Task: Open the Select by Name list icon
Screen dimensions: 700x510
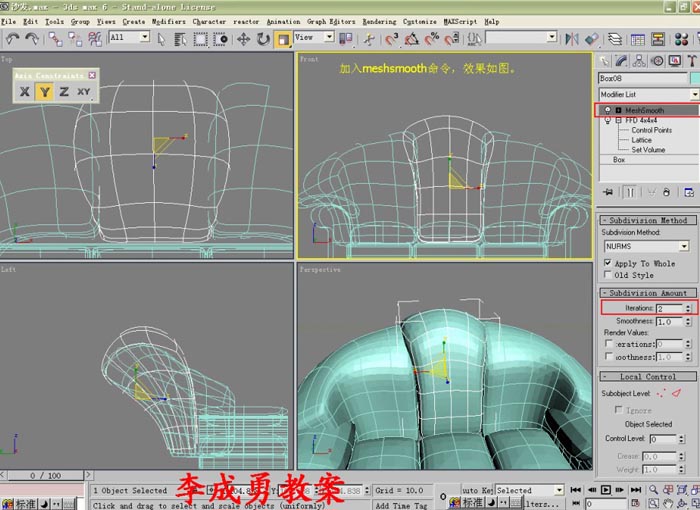Action: [180, 40]
